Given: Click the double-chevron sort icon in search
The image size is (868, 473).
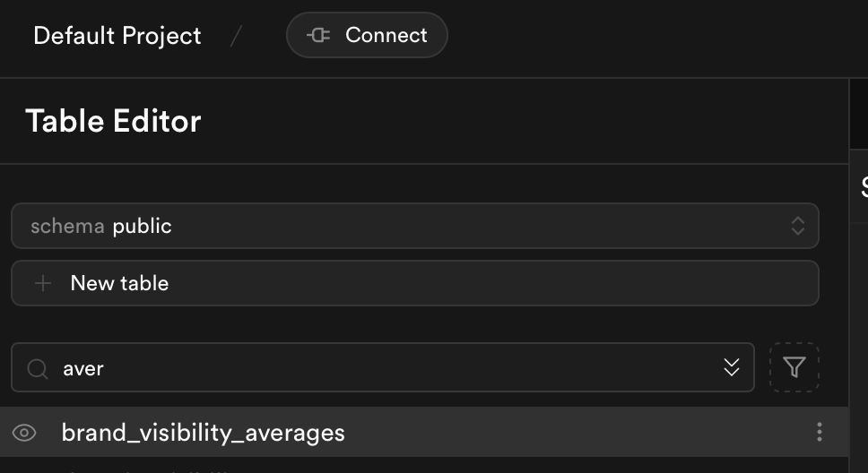Looking at the screenshot, I should pyautogui.click(x=731, y=367).
